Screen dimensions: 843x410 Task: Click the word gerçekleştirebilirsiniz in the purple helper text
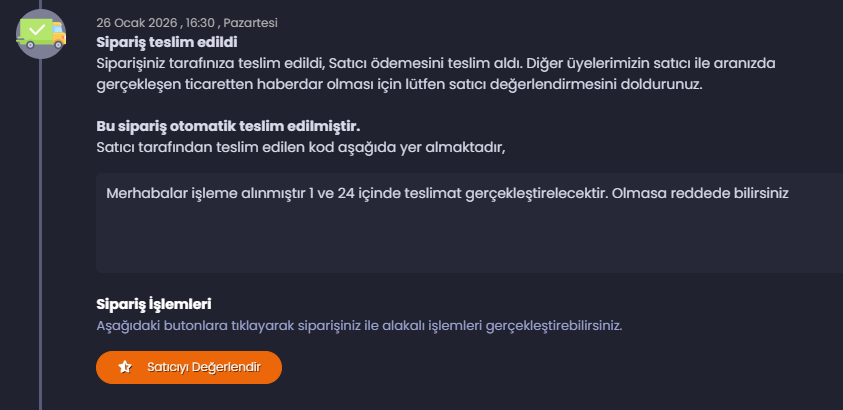click(554, 326)
